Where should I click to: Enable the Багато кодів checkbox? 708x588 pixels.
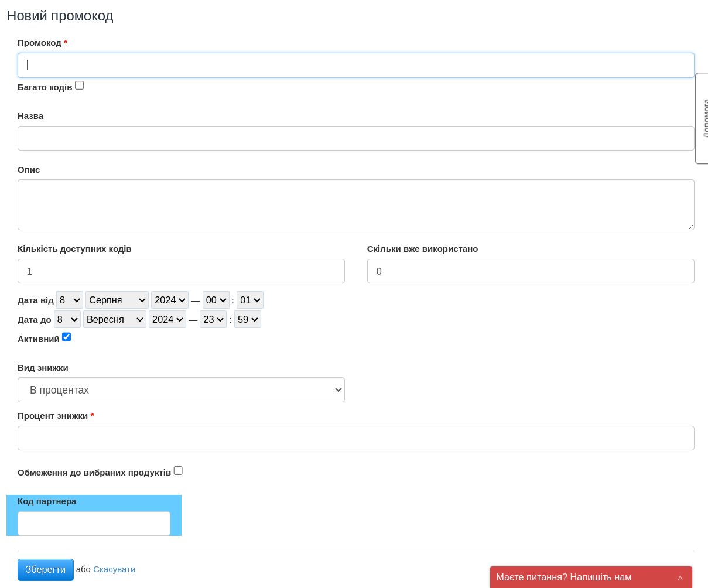[x=80, y=86]
